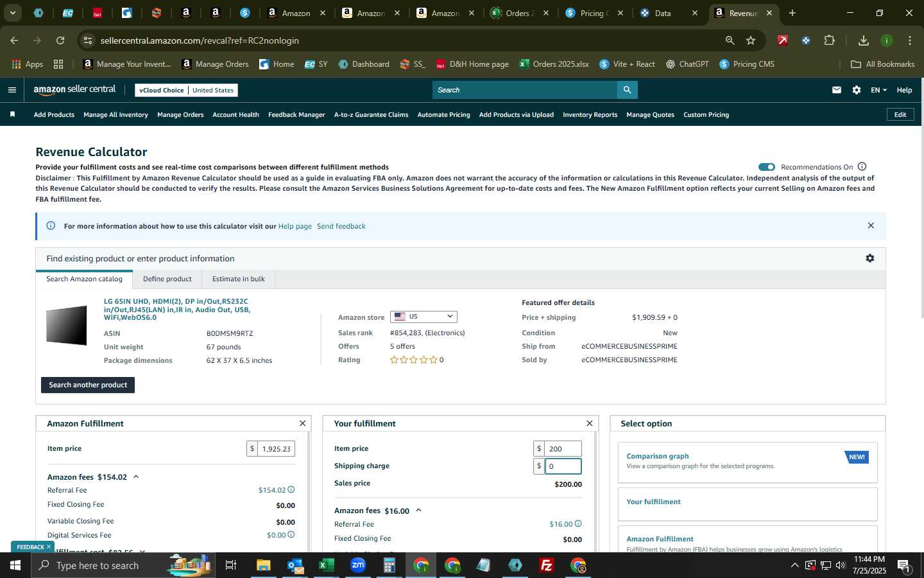Open the Recommendations info icon
Viewport: 924px width, 578px height.
862,166
